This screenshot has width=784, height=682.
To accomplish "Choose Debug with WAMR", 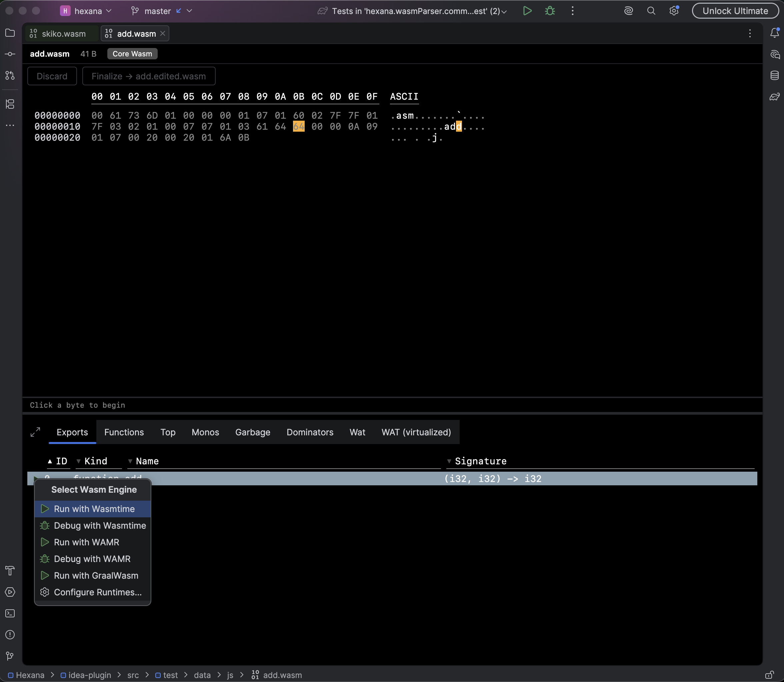I will click(93, 559).
